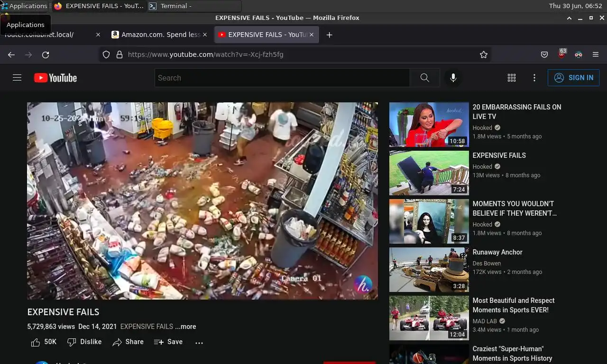Reload the current page
Image resolution: width=607 pixels, height=364 pixels.
click(x=46, y=55)
